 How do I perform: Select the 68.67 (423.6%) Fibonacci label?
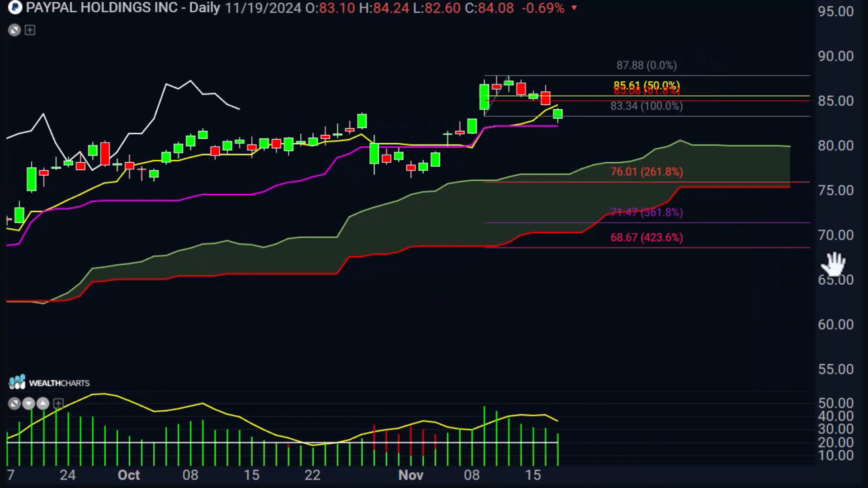click(646, 238)
